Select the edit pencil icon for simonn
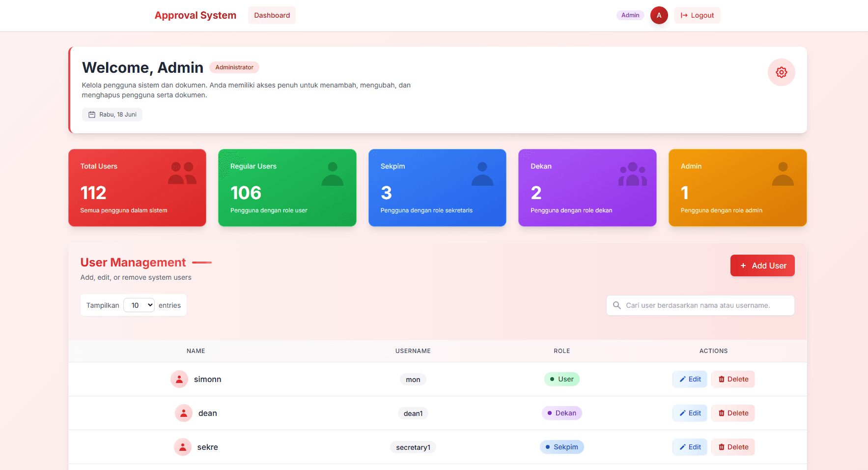The image size is (868, 470). (x=683, y=379)
